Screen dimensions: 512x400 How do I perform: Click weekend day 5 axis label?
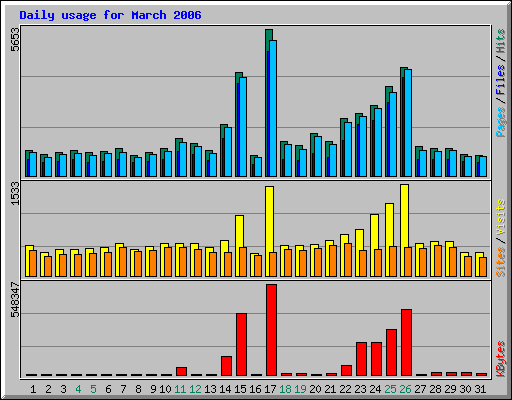click(x=93, y=389)
